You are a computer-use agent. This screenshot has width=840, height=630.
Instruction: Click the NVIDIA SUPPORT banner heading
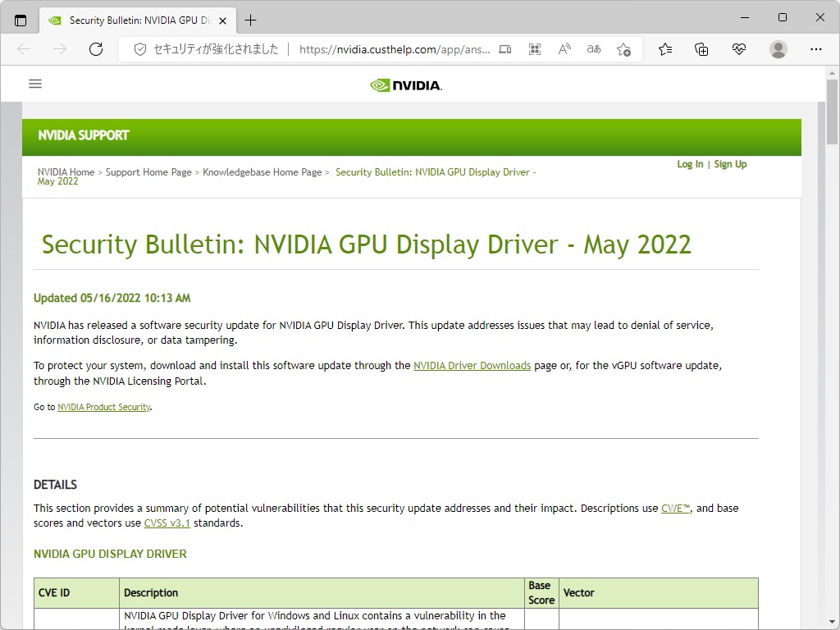(x=84, y=135)
